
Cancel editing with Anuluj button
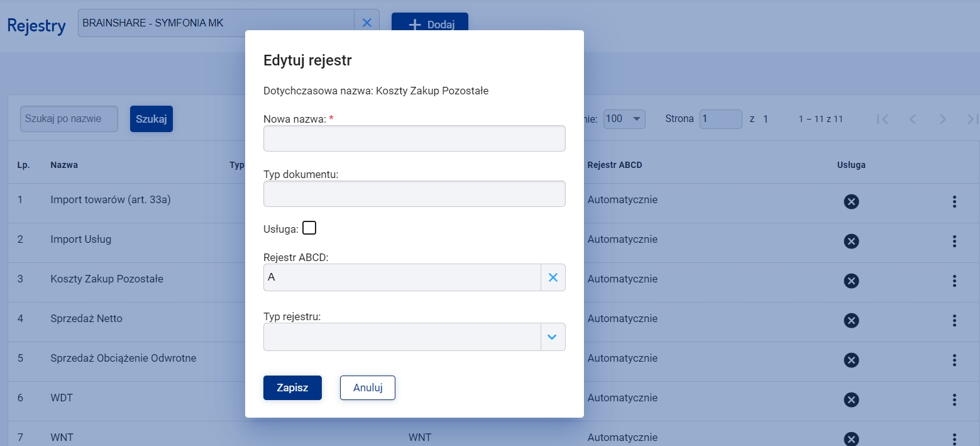coord(368,387)
